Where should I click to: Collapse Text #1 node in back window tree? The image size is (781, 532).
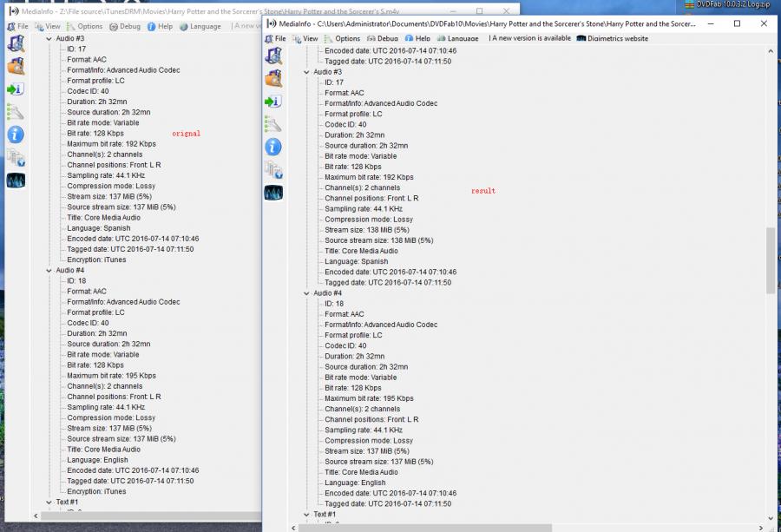pos(49,502)
